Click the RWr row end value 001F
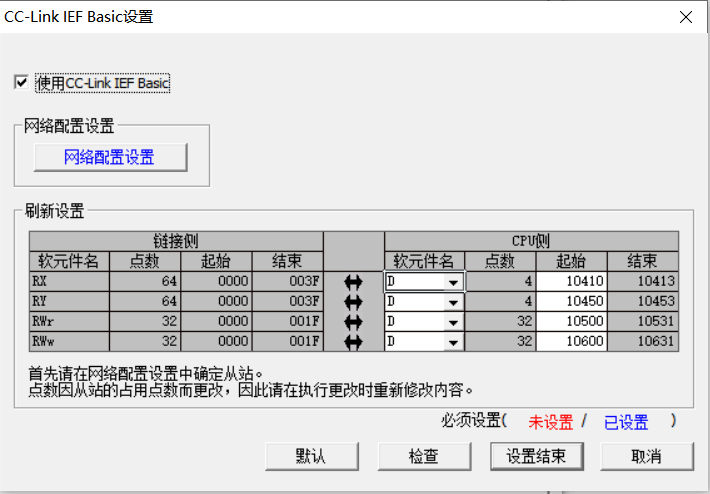This screenshot has width=710, height=494. tap(288, 321)
